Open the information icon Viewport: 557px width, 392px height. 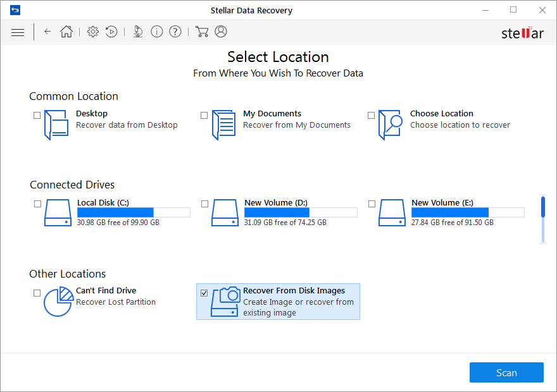pyautogui.click(x=157, y=32)
